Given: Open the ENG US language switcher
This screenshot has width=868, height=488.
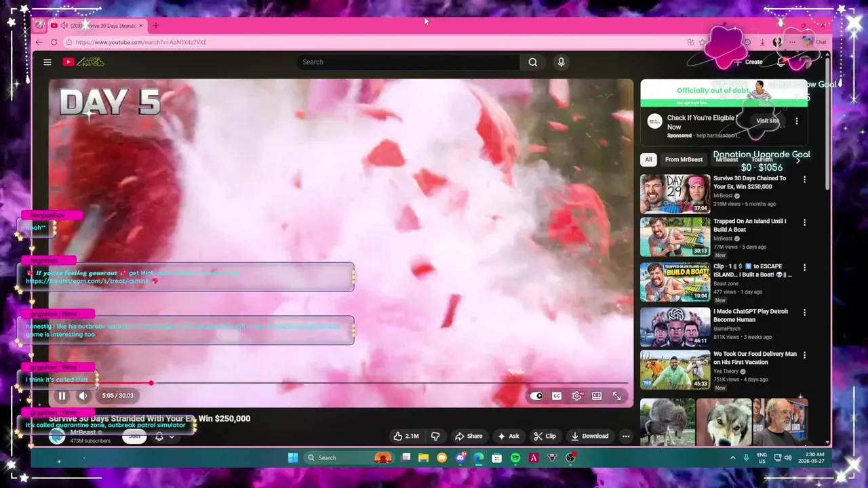Looking at the screenshot, I should pos(762,457).
